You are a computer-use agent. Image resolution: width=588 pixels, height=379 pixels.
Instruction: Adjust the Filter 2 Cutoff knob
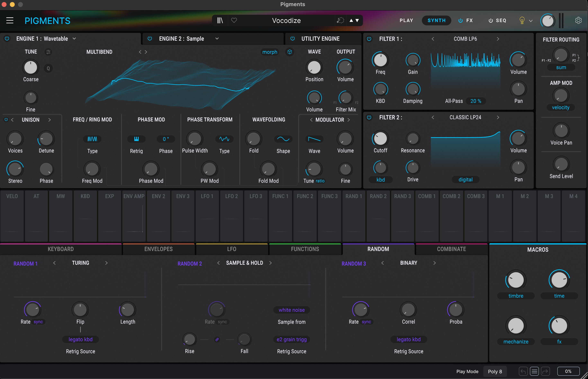coord(380,139)
